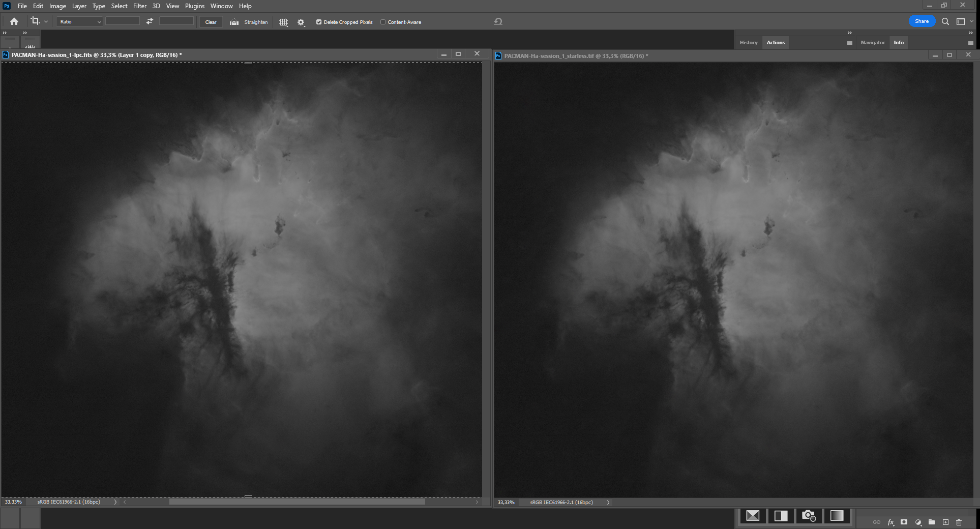The width and height of the screenshot is (980, 529).
Task: Open the View menu
Action: tap(172, 6)
